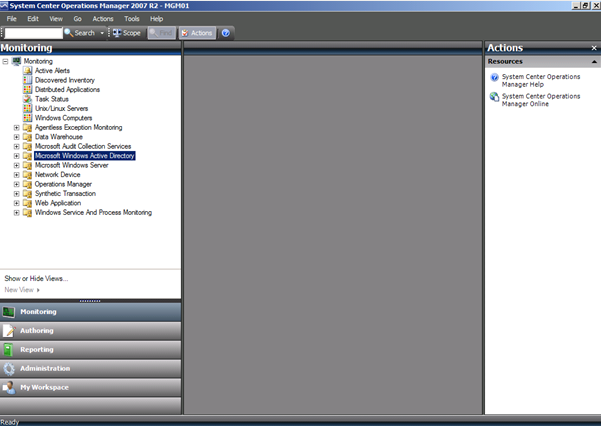Expand Windows Service And Process Monitoring node
The height and width of the screenshot is (426, 601).
coord(16,213)
